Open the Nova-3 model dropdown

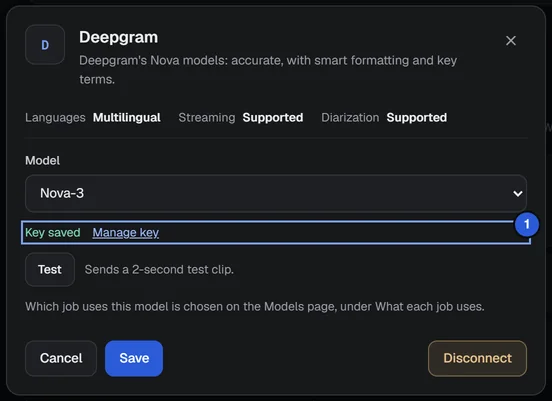pos(276,193)
